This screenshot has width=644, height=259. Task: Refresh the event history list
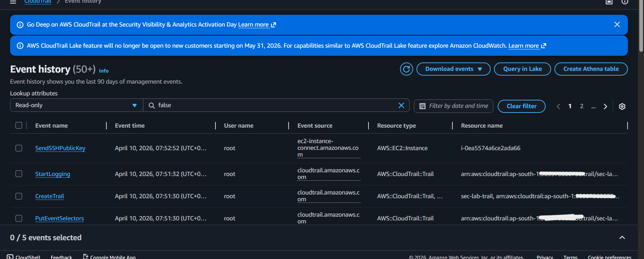[406, 69]
